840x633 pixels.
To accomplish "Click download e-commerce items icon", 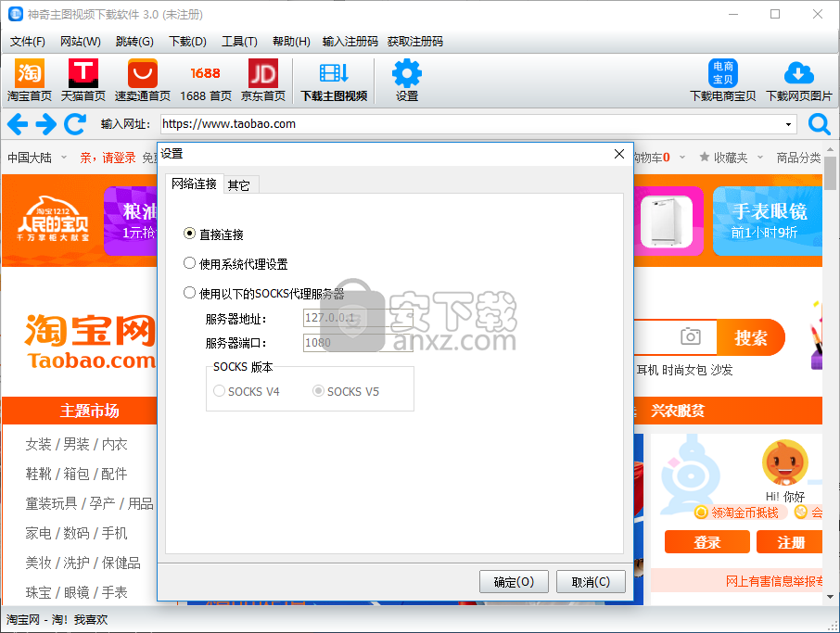I will [x=722, y=81].
